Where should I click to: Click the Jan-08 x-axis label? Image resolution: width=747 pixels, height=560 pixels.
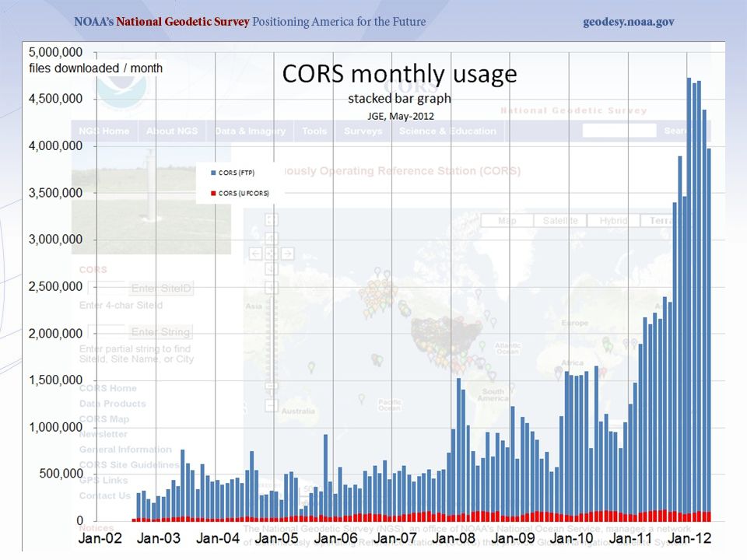pos(454,538)
